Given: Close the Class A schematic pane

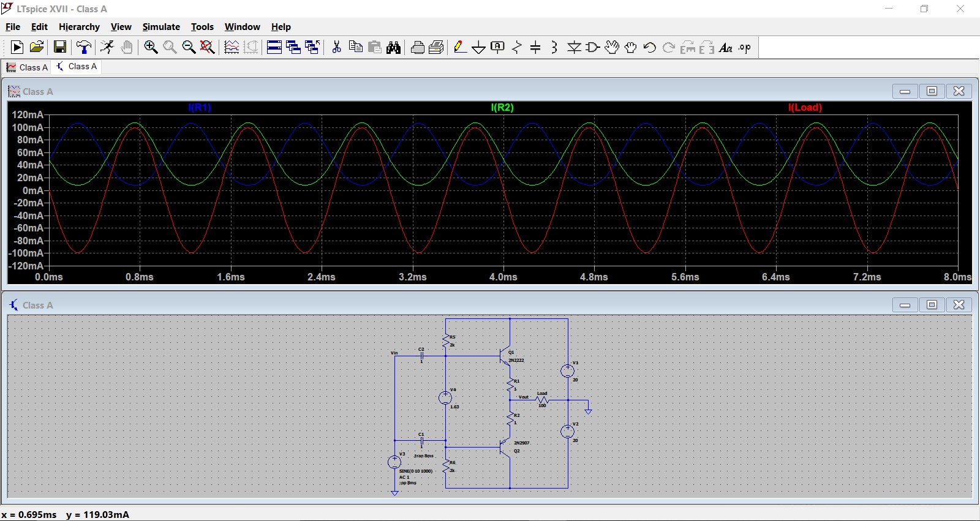Looking at the screenshot, I should point(959,305).
